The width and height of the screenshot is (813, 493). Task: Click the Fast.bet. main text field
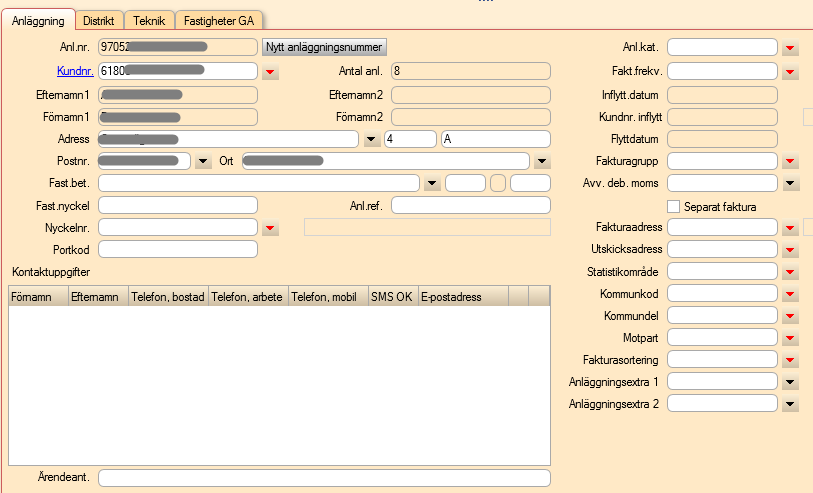[259, 183]
